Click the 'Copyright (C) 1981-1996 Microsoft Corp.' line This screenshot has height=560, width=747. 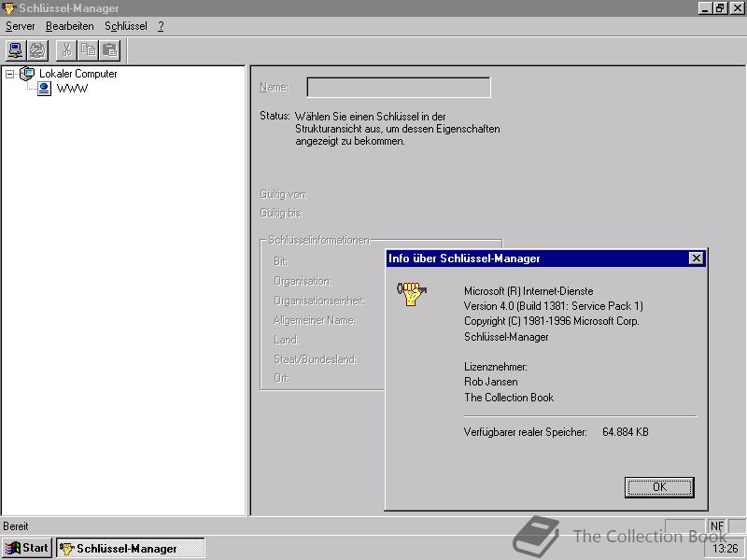(x=551, y=321)
